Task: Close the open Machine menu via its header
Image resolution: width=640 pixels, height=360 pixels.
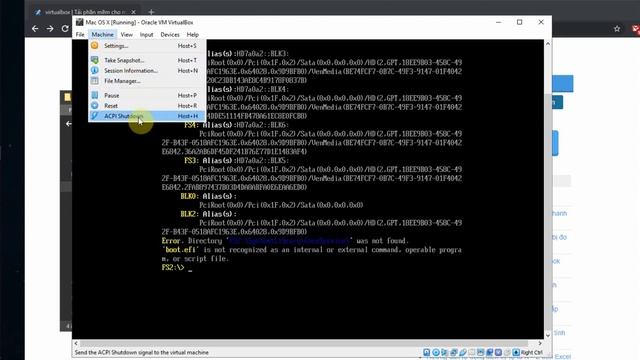Action: pyautogui.click(x=102, y=35)
